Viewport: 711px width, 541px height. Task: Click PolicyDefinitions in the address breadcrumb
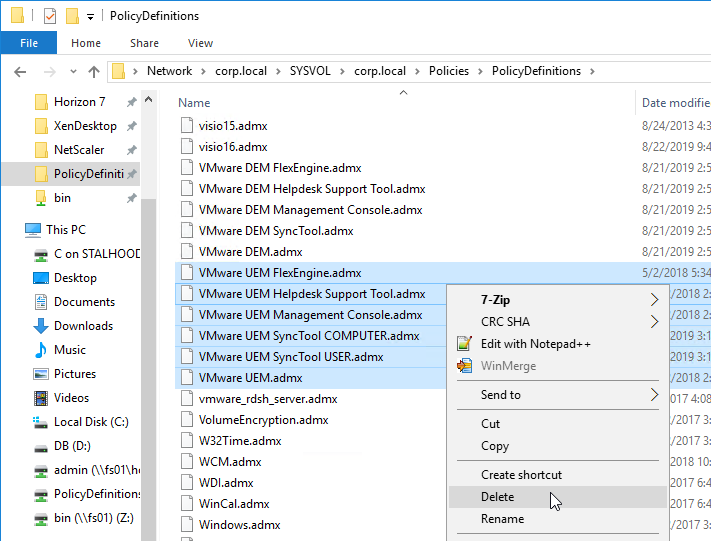(x=536, y=71)
